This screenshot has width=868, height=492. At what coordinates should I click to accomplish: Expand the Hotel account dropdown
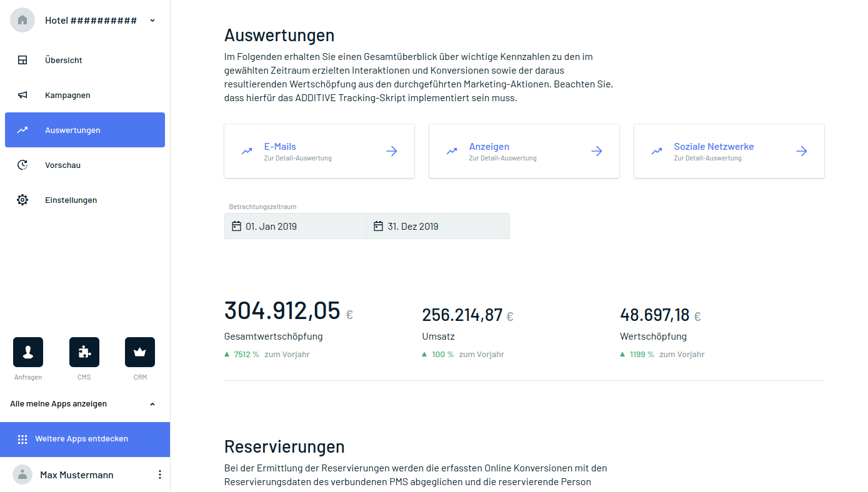pyautogui.click(x=152, y=21)
